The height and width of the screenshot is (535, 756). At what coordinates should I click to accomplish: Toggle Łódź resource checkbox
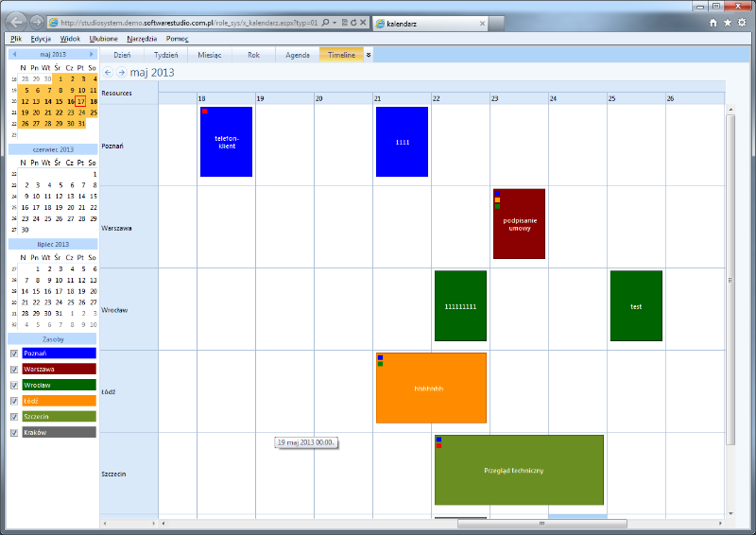(x=14, y=401)
